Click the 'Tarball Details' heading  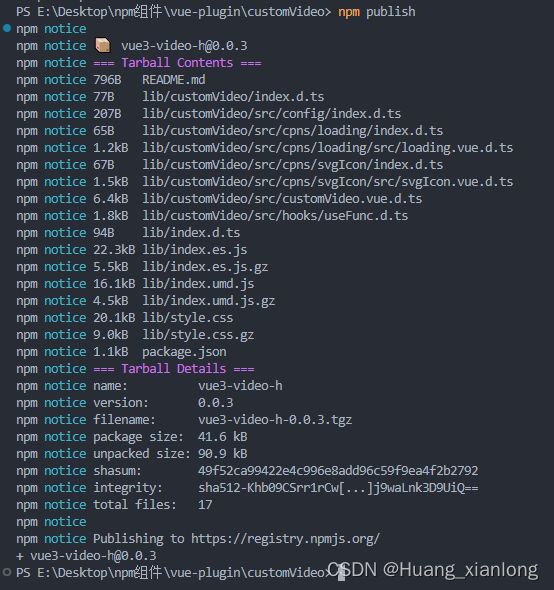[x=174, y=368]
